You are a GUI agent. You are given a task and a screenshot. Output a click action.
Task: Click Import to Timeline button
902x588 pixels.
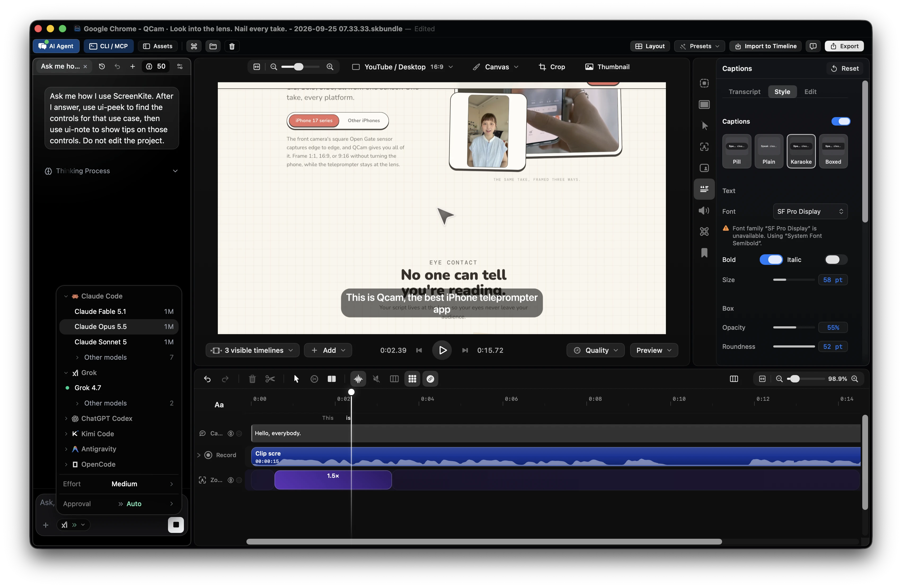pos(765,46)
